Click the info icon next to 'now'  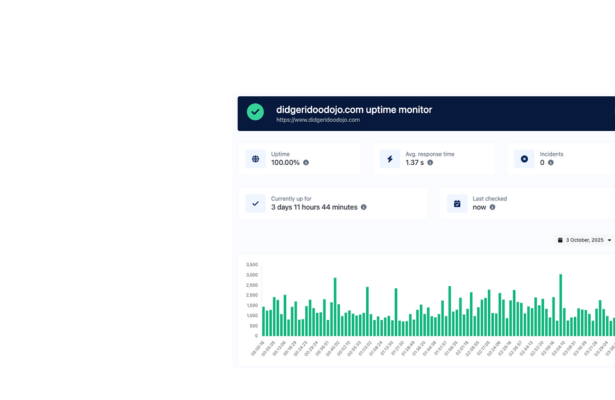tap(492, 207)
